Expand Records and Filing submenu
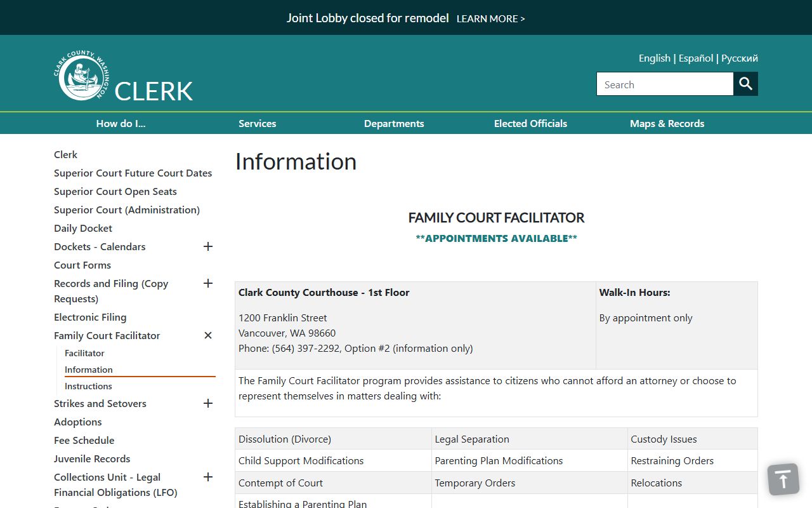The width and height of the screenshot is (812, 508). (208, 283)
